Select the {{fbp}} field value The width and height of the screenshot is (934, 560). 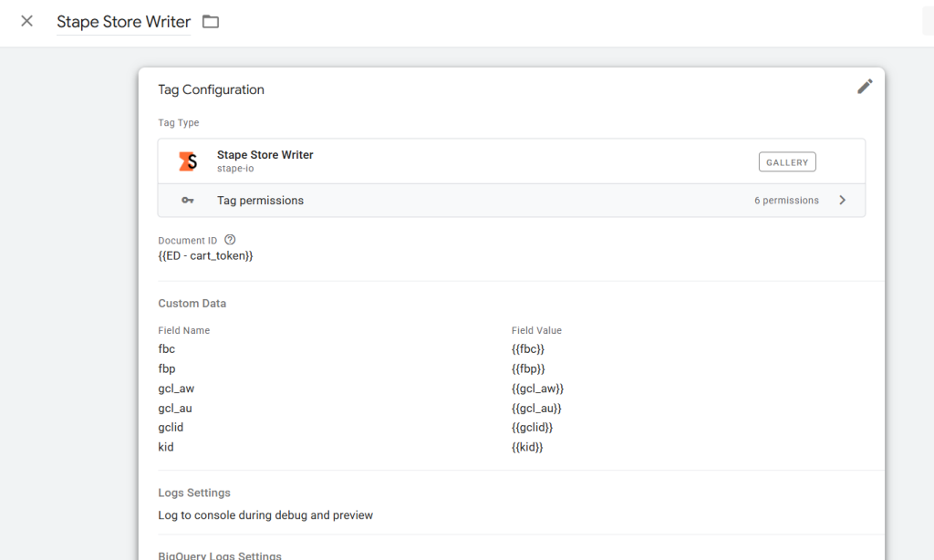pyautogui.click(x=528, y=368)
